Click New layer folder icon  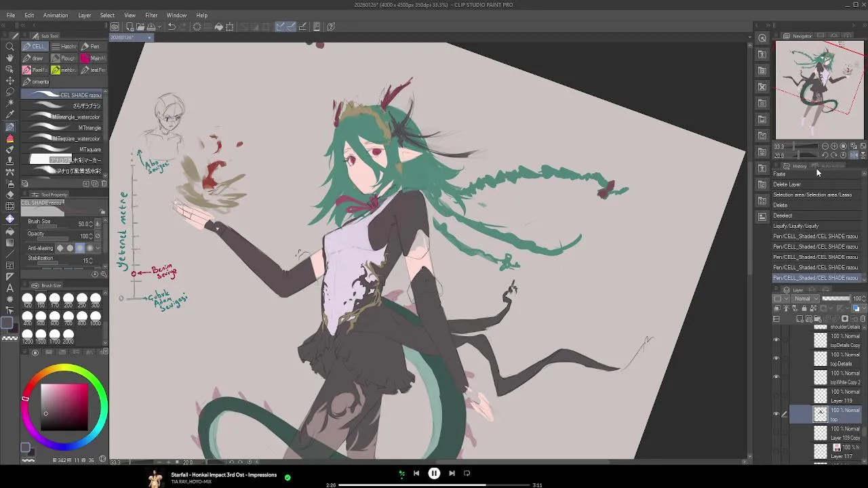[x=818, y=319]
